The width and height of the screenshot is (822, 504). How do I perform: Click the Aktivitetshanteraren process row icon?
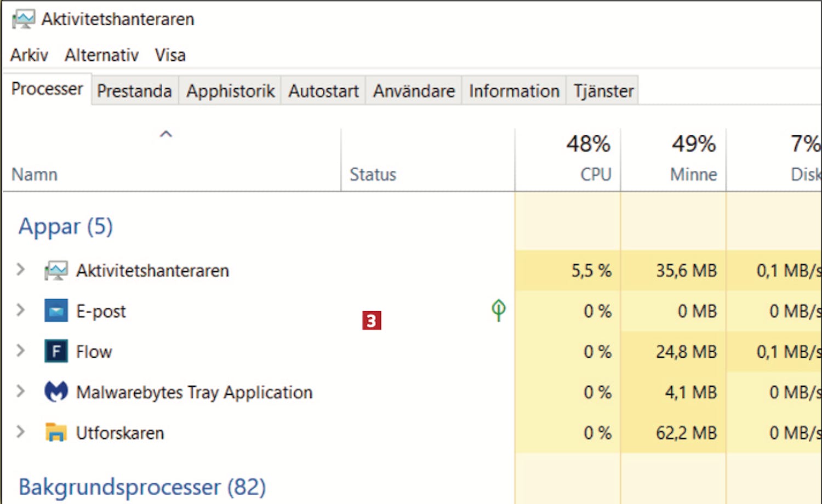tap(56, 271)
